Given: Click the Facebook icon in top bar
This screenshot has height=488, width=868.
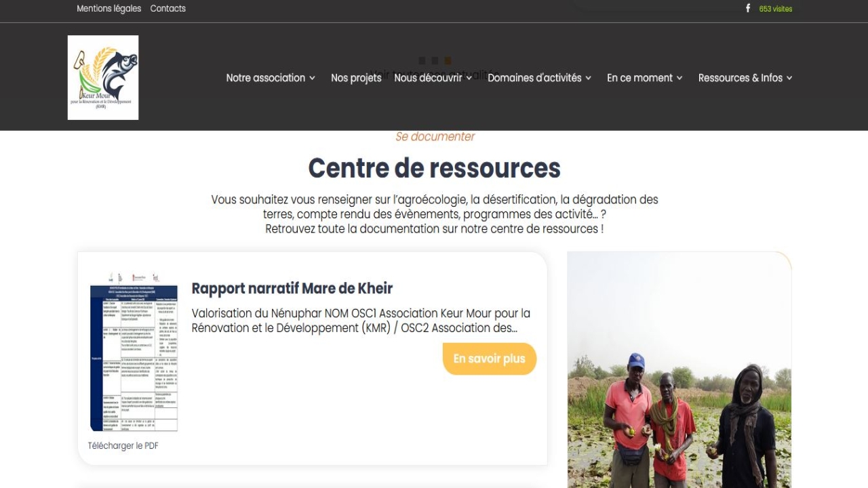Looking at the screenshot, I should [748, 9].
